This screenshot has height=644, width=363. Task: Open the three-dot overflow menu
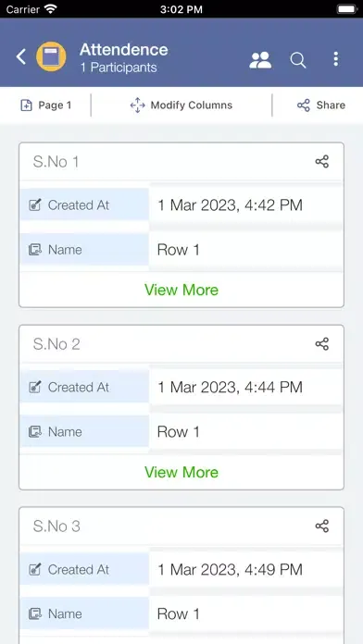(x=336, y=59)
